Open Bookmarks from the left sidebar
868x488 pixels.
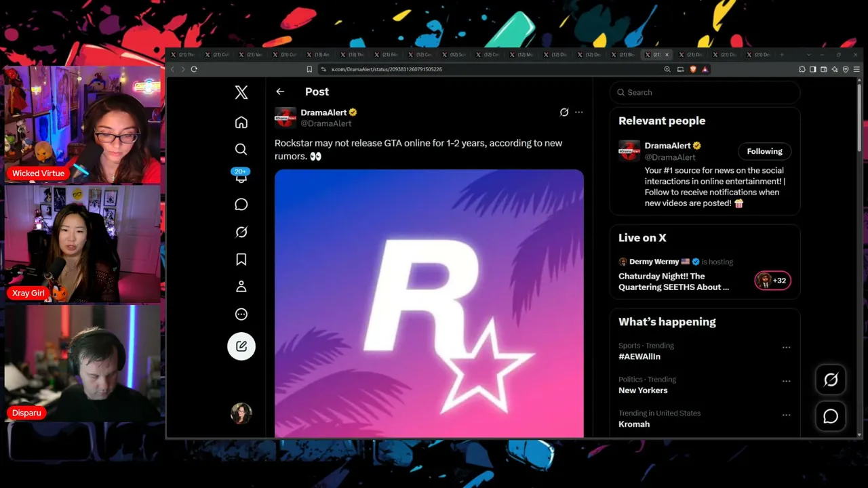(241, 260)
